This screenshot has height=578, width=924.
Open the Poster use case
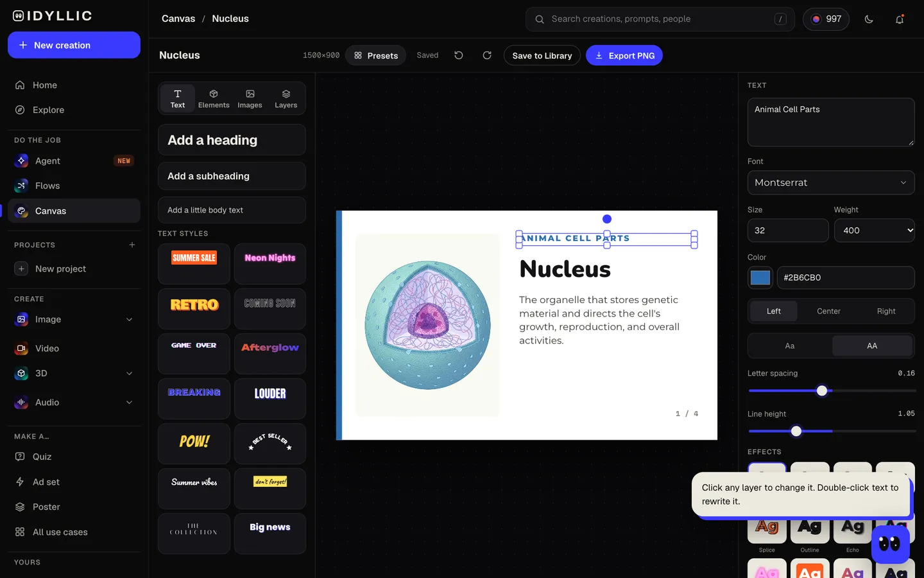click(74, 507)
